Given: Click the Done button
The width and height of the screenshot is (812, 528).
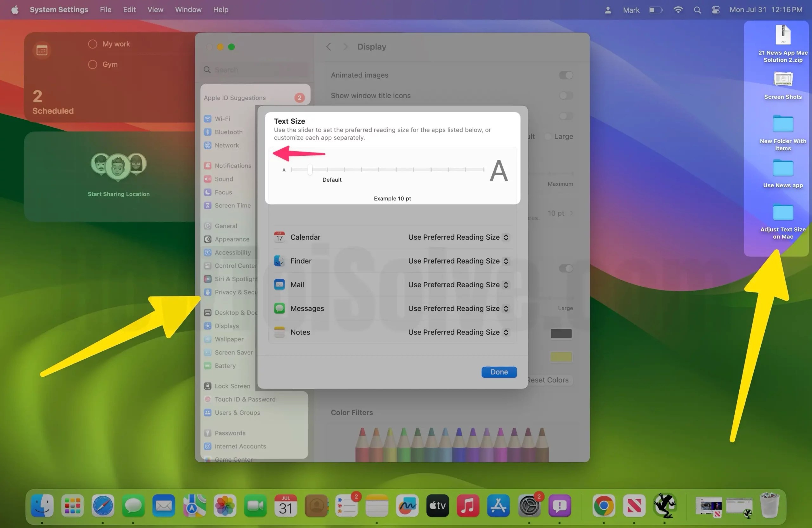Looking at the screenshot, I should 499,372.
